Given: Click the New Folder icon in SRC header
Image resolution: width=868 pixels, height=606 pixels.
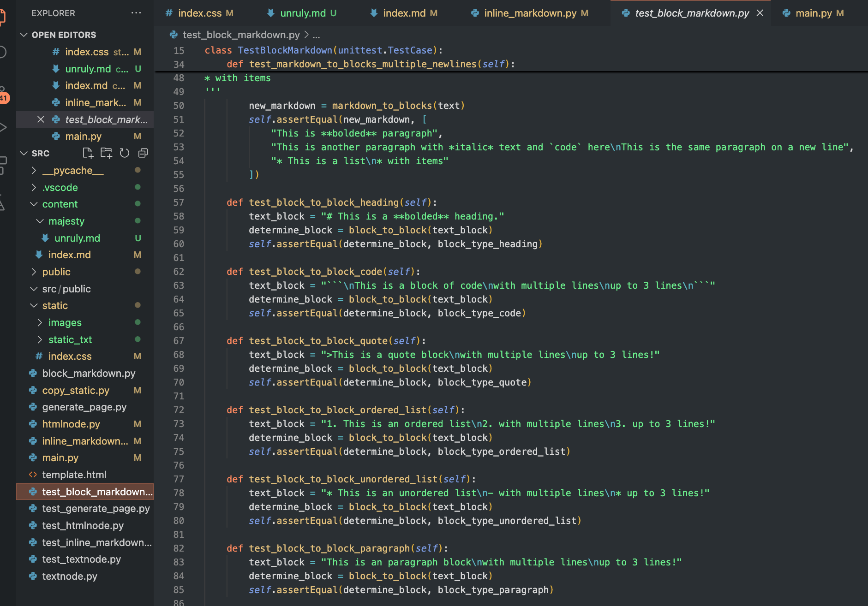Looking at the screenshot, I should point(106,153).
